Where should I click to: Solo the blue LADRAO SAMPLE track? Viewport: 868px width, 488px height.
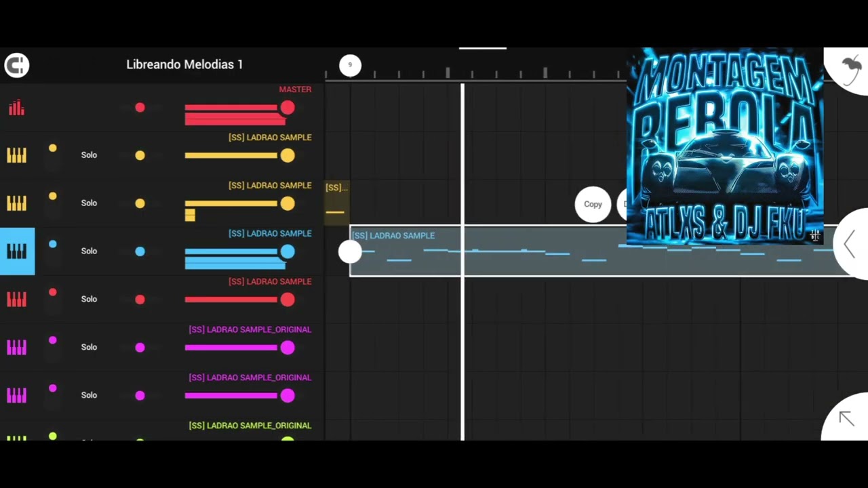click(89, 251)
